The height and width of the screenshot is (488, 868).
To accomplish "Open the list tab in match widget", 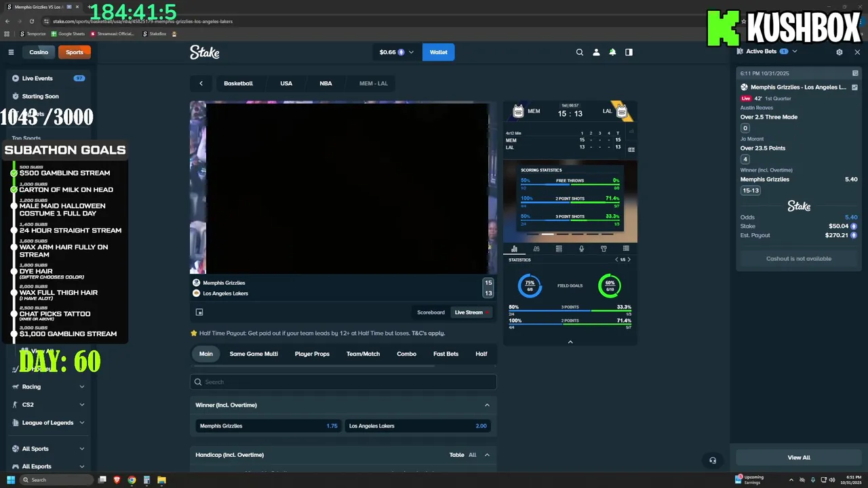I will (626, 249).
